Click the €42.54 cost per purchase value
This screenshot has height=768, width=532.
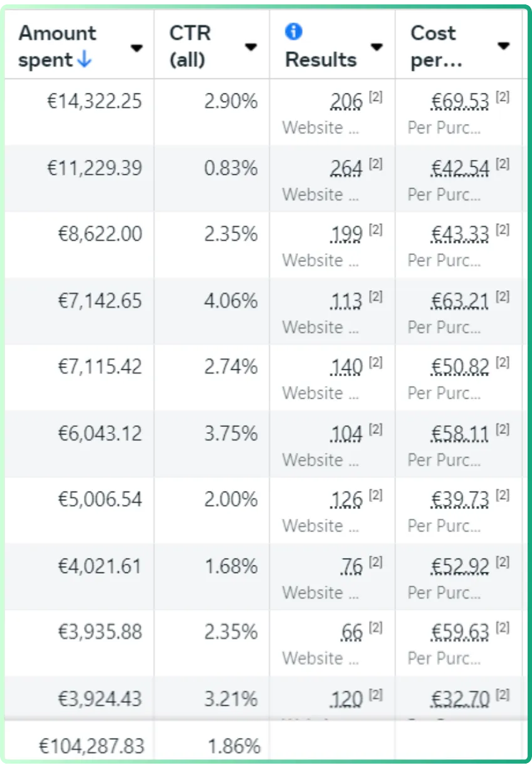coord(461,168)
